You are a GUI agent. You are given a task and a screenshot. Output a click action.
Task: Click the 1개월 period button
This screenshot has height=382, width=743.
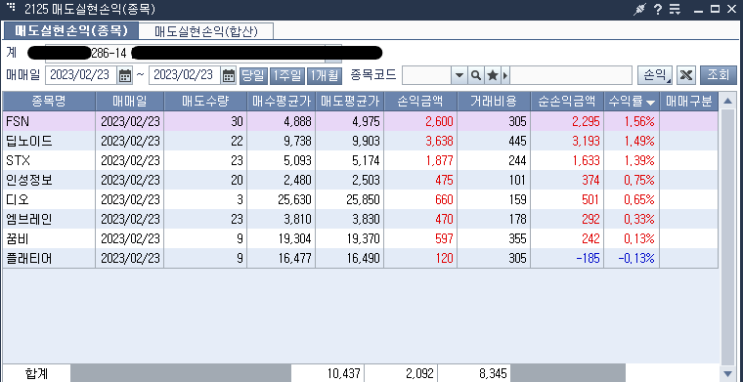[324, 75]
